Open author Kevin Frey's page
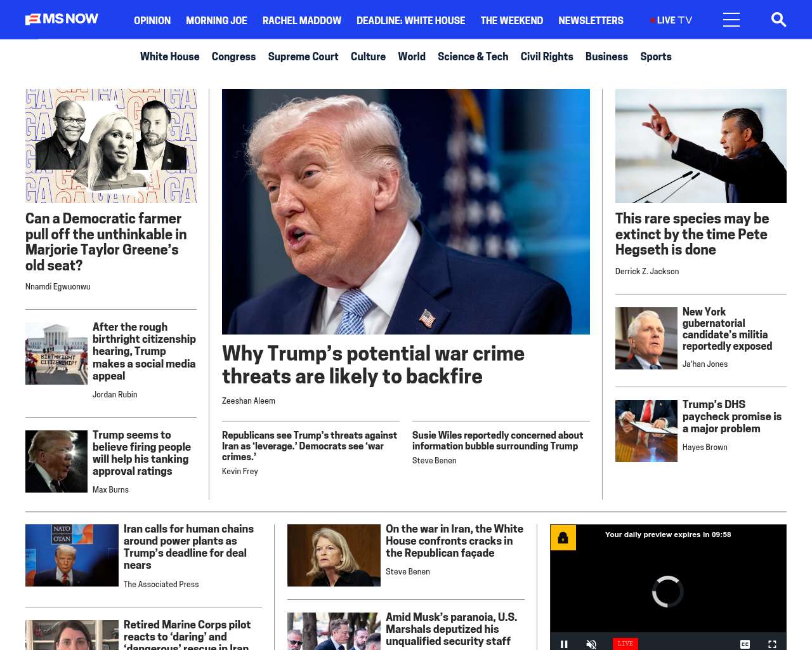Viewport: 812px width, 650px height. click(x=240, y=472)
